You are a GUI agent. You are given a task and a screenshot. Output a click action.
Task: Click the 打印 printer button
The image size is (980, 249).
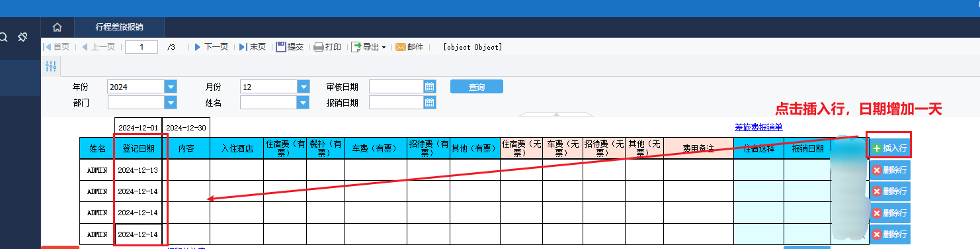pyautogui.click(x=327, y=47)
